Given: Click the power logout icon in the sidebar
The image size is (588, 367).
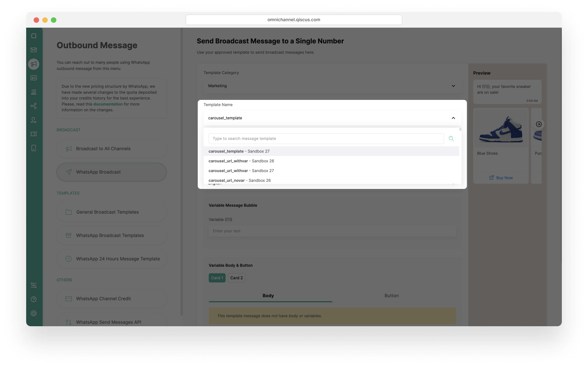Looking at the screenshot, I should (x=34, y=314).
